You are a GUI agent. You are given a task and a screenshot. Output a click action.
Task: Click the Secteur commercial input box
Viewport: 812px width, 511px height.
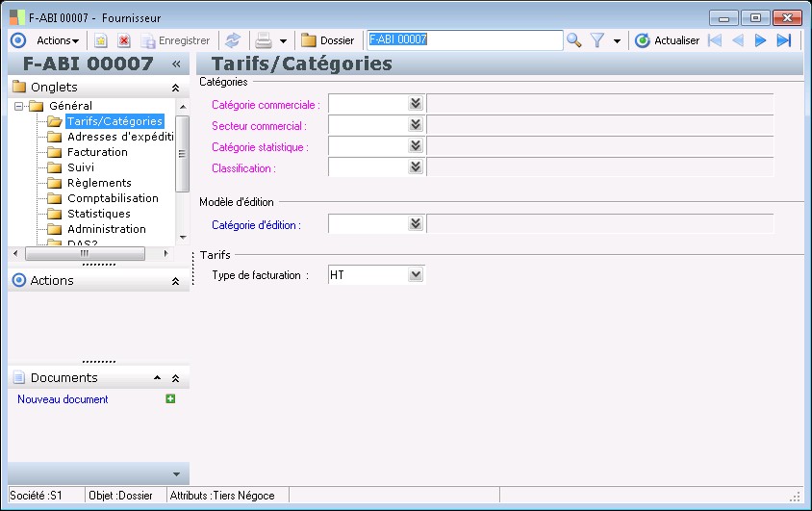(x=368, y=125)
